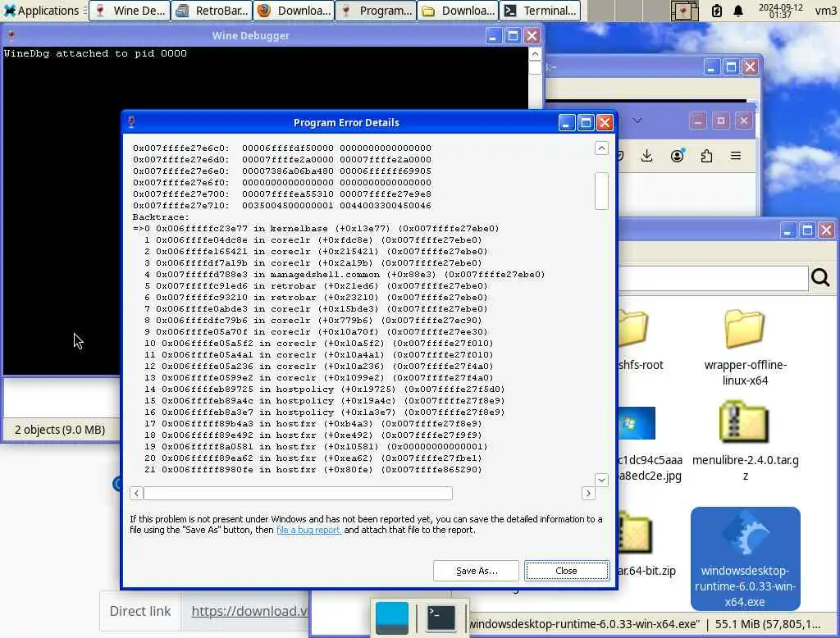Click the error details scroll up arrow
840x638 pixels.
[x=601, y=148]
